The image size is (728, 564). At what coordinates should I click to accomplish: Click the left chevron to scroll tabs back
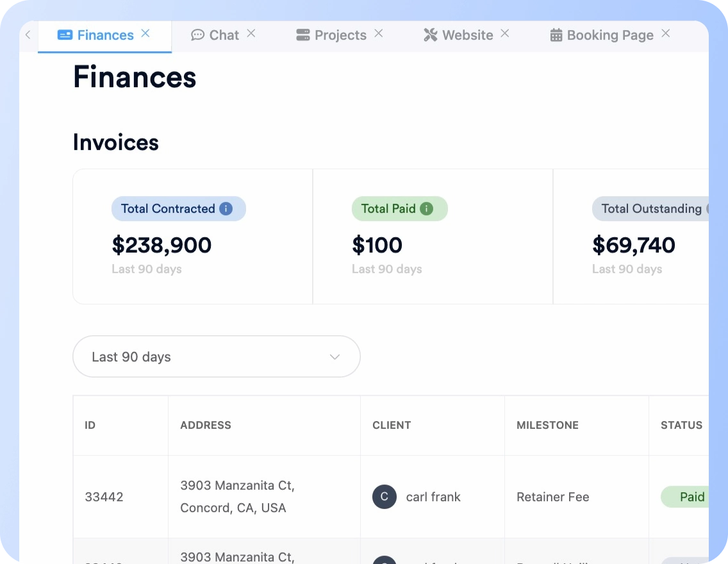(28, 35)
